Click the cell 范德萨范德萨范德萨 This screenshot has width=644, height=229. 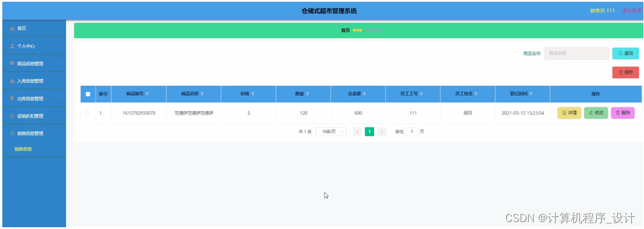[194, 113]
